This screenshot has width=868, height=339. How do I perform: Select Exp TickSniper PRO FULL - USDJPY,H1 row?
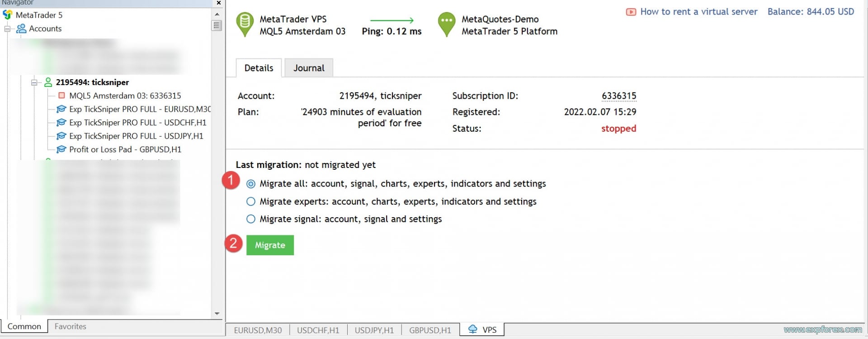point(136,136)
